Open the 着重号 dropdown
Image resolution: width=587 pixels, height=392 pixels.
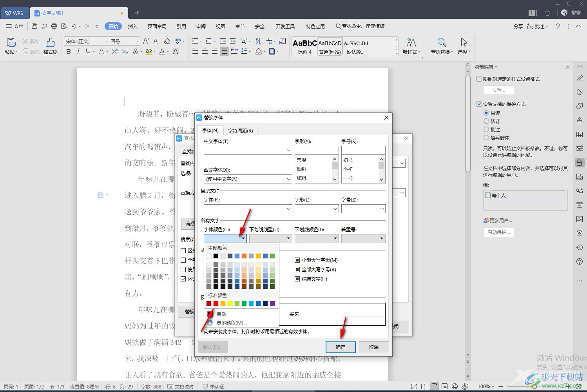[x=363, y=238]
